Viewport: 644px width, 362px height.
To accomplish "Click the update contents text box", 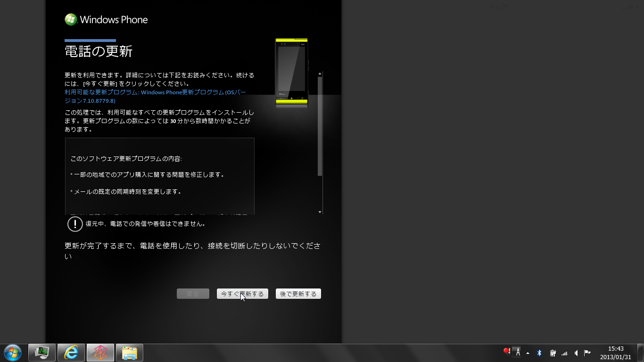I will pyautogui.click(x=160, y=176).
